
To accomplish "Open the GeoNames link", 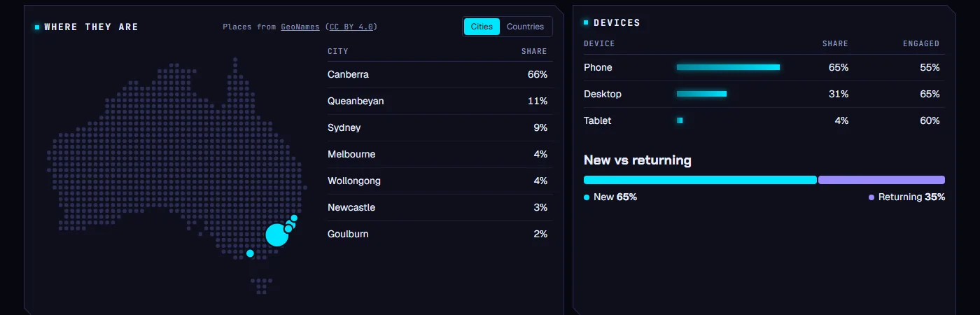I will tap(300, 27).
